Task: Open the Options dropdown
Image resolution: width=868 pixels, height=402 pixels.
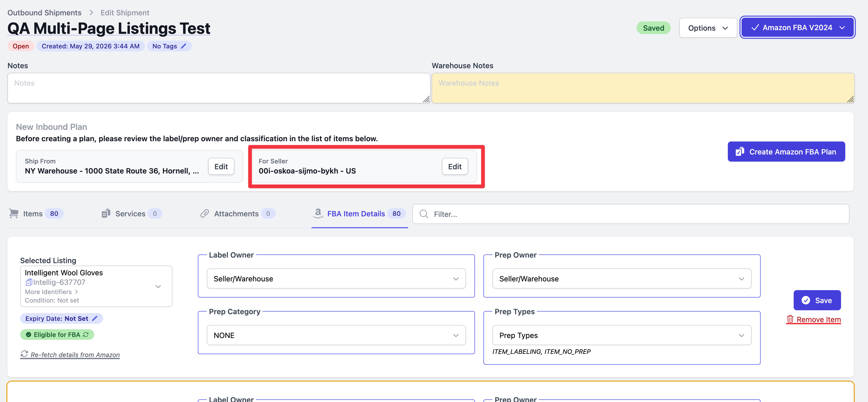Action: point(708,28)
